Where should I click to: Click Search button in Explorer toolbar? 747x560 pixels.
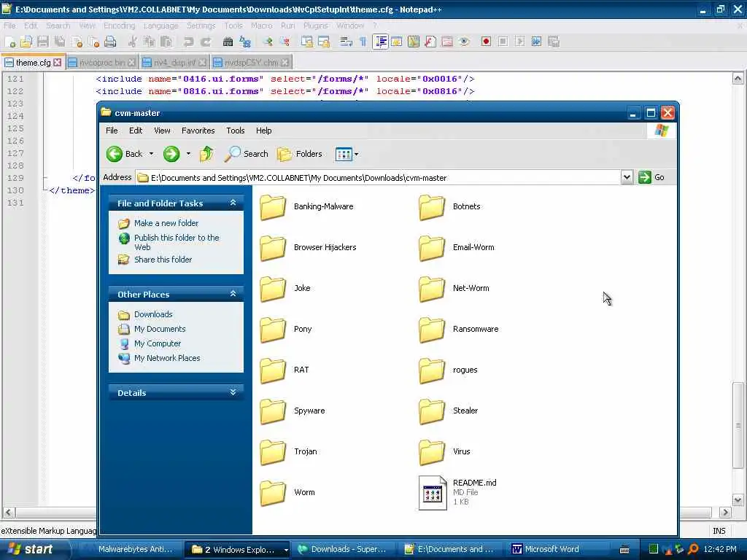[x=247, y=154]
